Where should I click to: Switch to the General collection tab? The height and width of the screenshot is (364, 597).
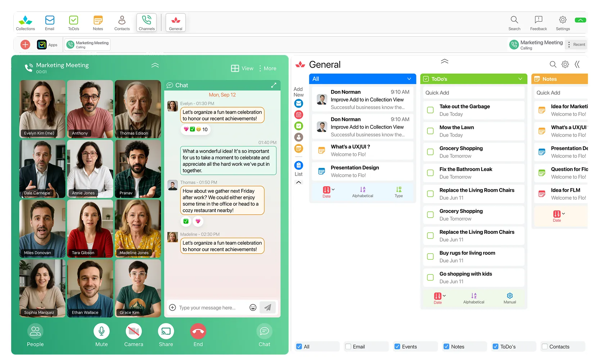coord(176,23)
